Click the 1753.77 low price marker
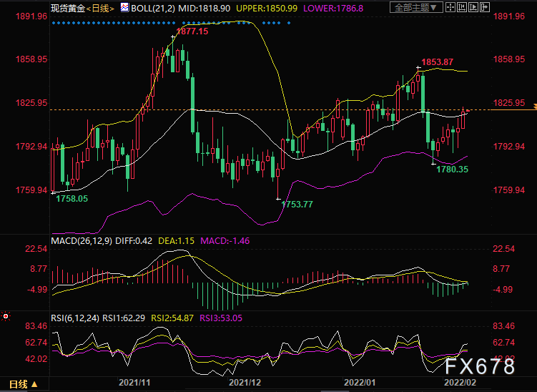Screen dimensions: 537x392 [297, 205]
